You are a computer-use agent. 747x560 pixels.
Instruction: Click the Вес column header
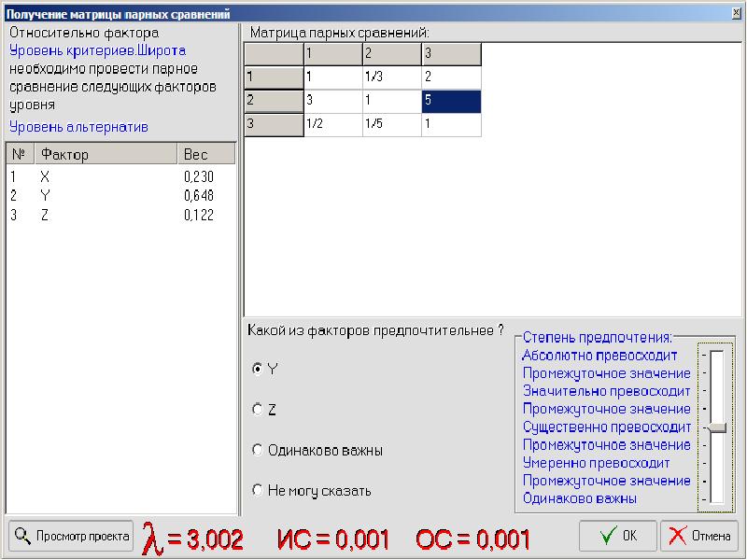[206, 154]
